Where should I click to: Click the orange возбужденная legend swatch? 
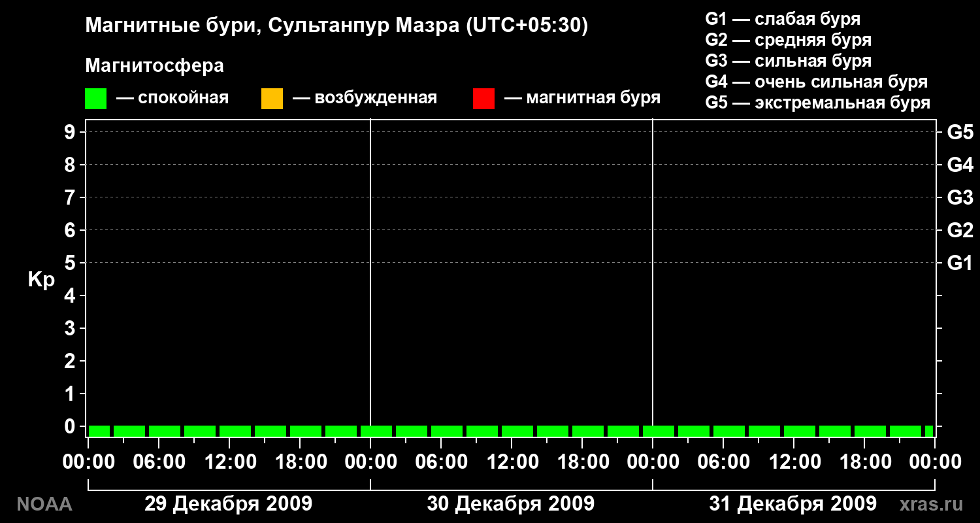(272, 99)
